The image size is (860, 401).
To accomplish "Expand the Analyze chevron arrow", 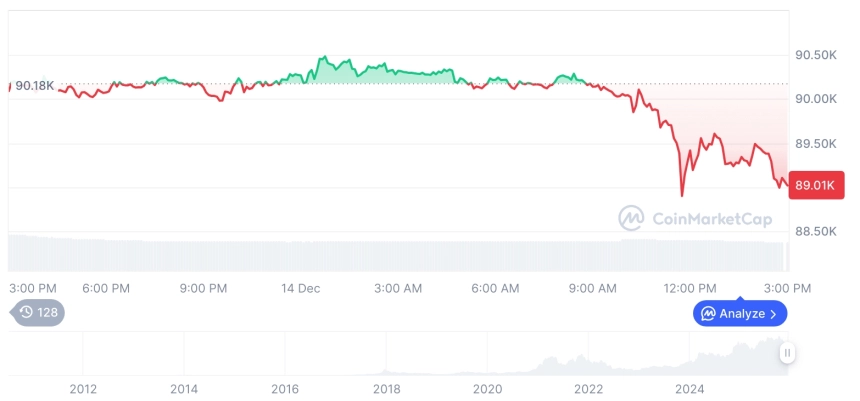I will [773, 313].
